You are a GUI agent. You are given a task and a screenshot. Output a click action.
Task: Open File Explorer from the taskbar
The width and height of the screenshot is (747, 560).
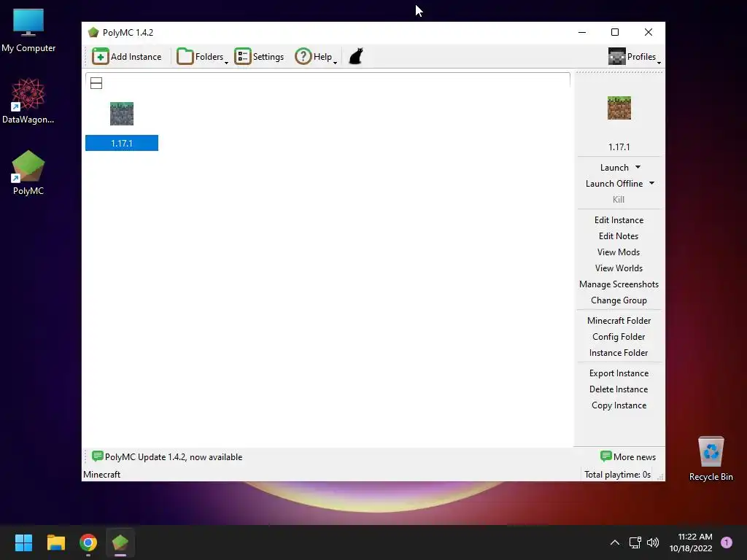point(55,542)
